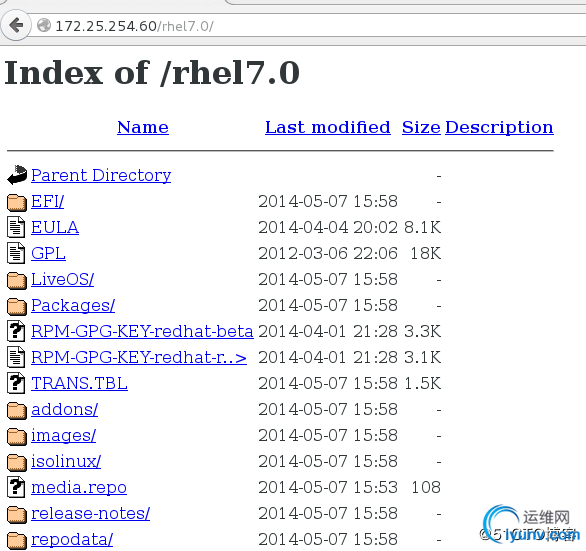586x551 pixels.
Task: Open the images/ directory link
Action: 64,435
